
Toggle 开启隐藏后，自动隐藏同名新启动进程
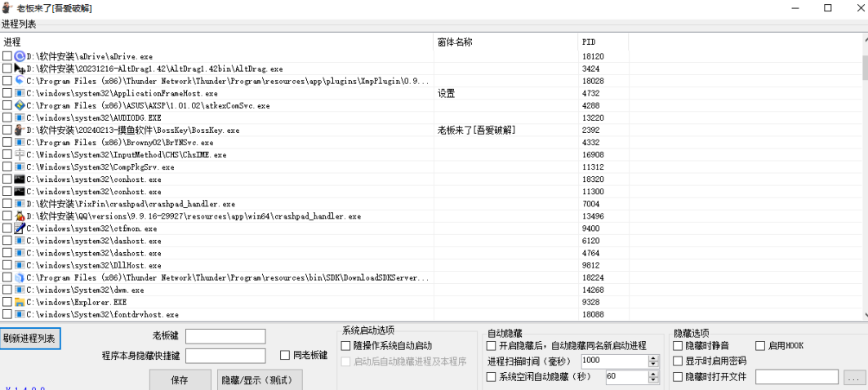tap(491, 346)
